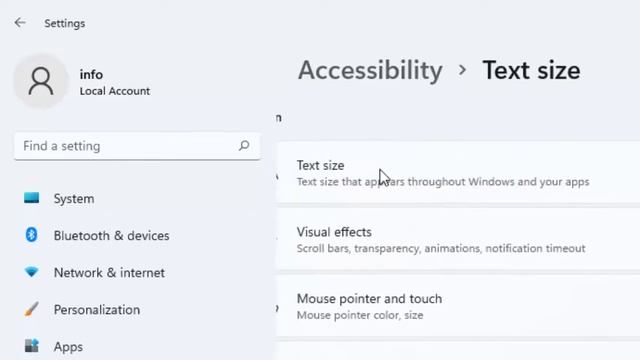Go to Network & internet

pos(109,273)
